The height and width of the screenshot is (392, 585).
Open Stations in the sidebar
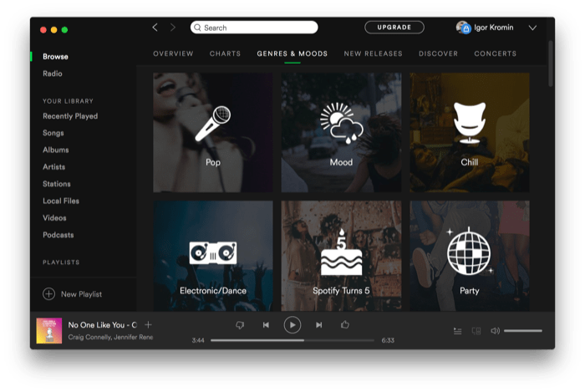(x=57, y=184)
